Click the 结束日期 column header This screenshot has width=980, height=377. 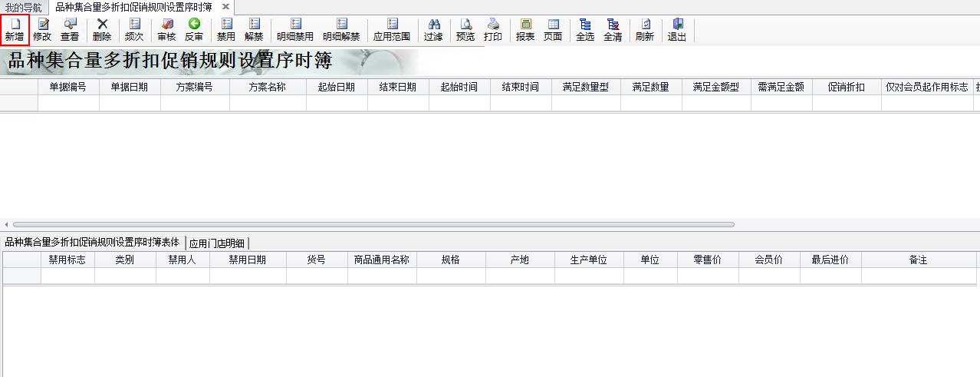click(x=398, y=87)
